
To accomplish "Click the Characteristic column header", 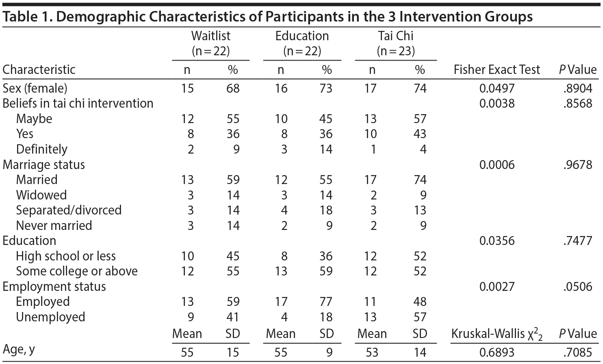I will click(39, 69).
